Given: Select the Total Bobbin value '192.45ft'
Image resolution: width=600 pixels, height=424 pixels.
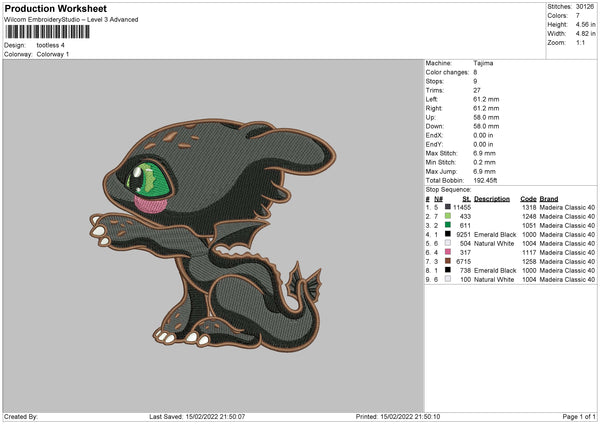Looking at the screenshot, I should point(485,180).
